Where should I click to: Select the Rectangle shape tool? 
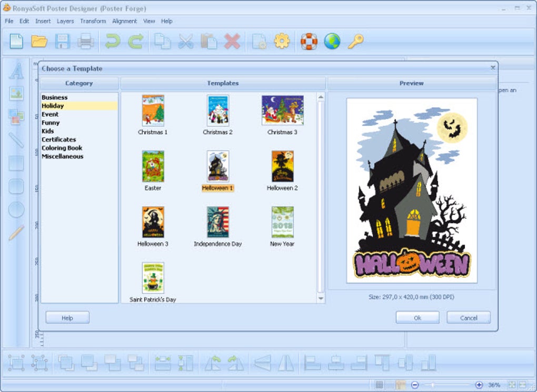[16, 163]
